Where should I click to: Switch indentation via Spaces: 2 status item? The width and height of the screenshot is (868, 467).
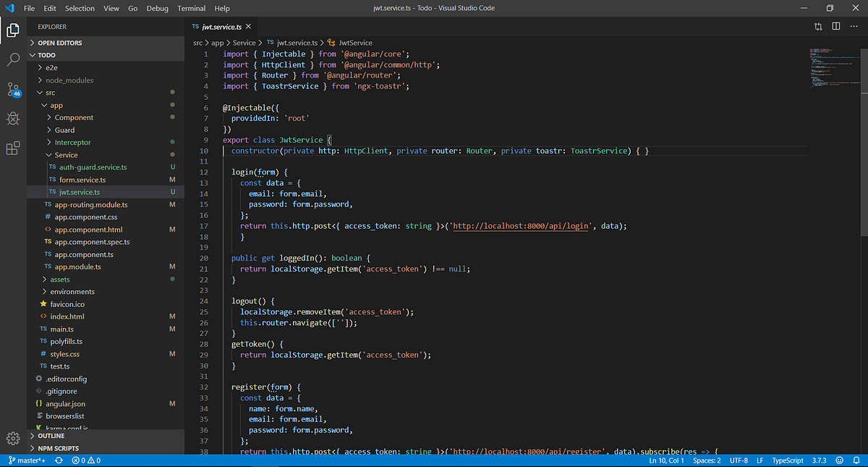click(x=707, y=460)
